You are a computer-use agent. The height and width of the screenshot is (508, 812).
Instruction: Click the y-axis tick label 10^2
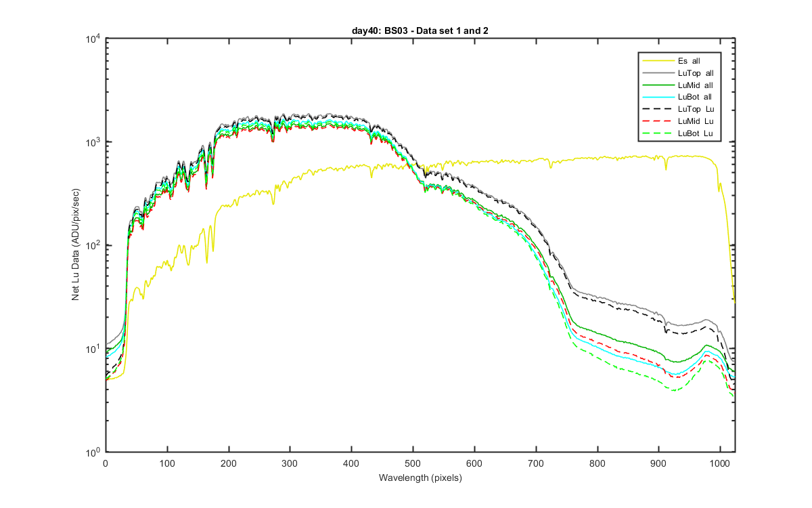[x=92, y=247]
